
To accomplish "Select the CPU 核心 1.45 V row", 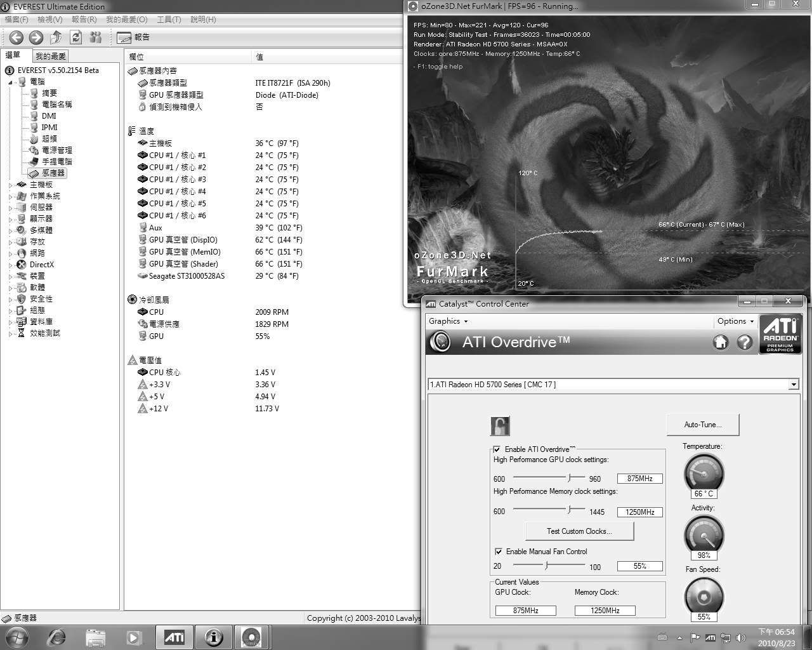I will click(x=264, y=373).
